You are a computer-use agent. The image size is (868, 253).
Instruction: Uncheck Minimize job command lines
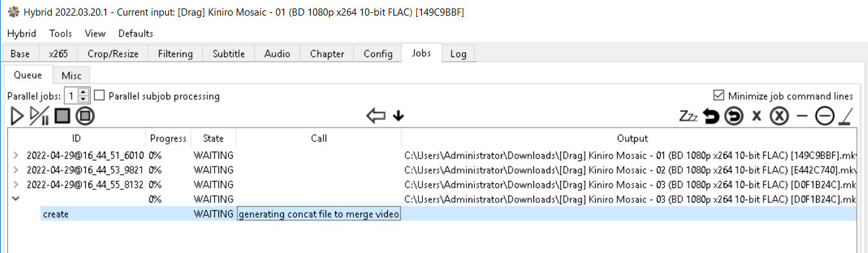719,96
